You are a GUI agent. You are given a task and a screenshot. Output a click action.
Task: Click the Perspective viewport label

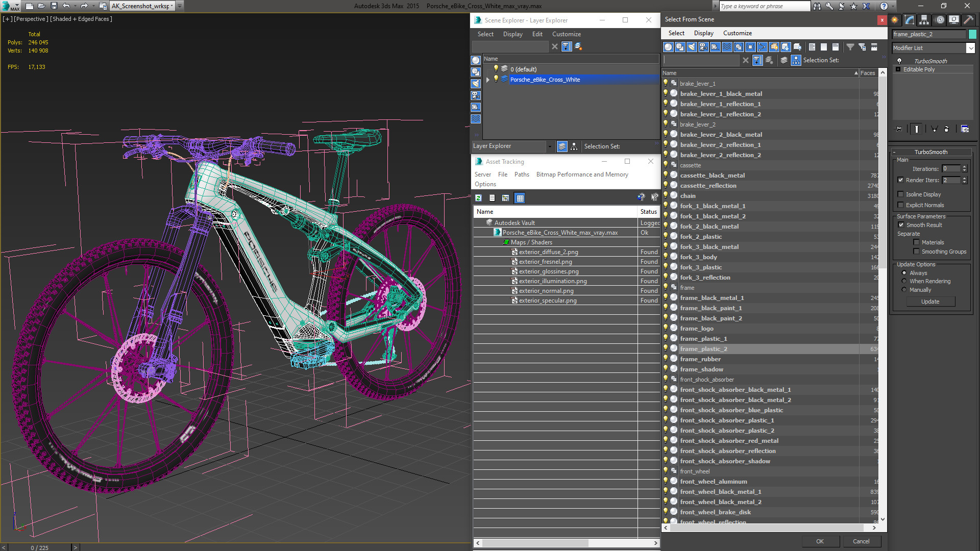(x=30, y=19)
